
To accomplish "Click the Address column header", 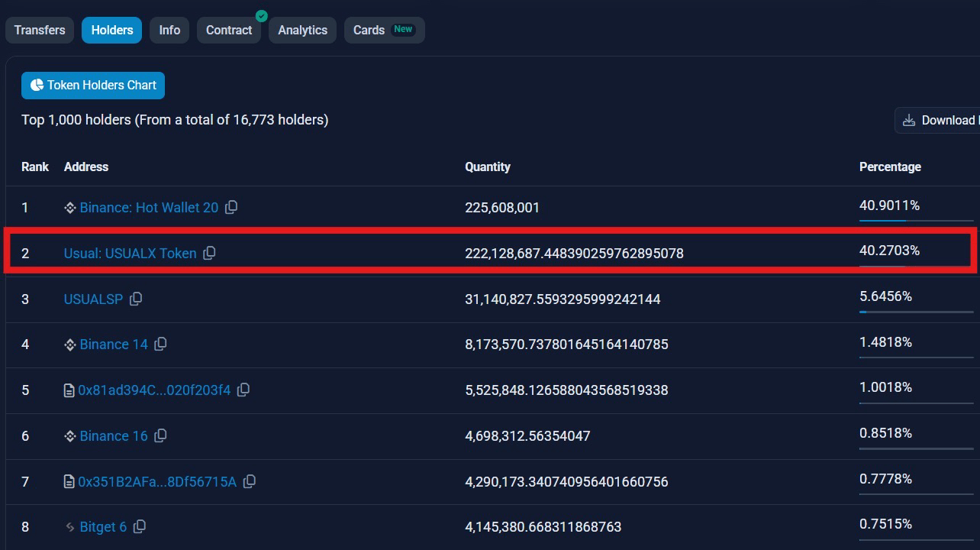I will click(x=86, y=167).
